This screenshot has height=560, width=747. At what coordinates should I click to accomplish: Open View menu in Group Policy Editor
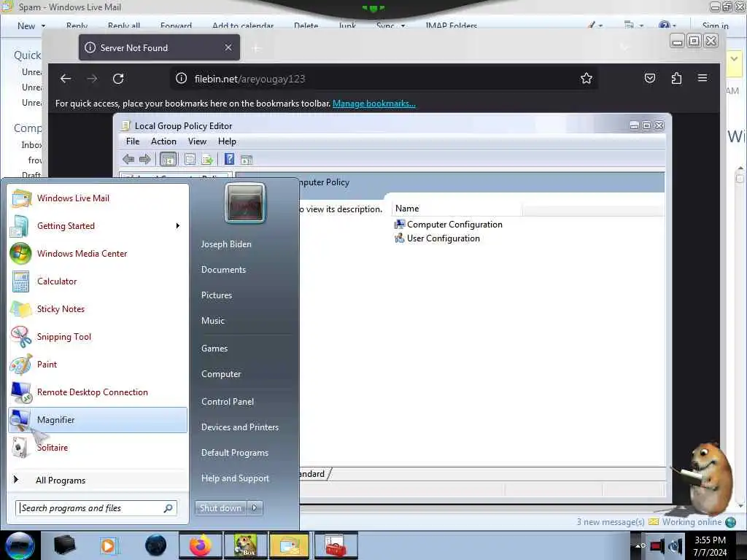(x=197, y=141)
